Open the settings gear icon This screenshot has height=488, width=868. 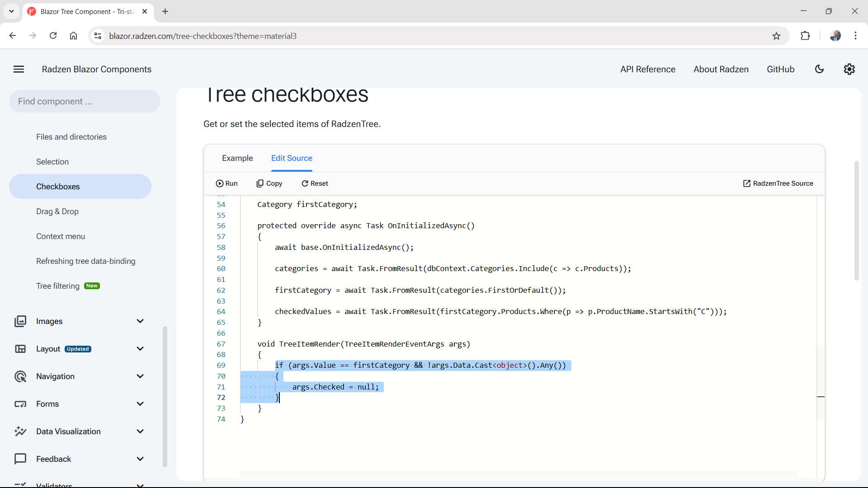(x=849, y=69)
